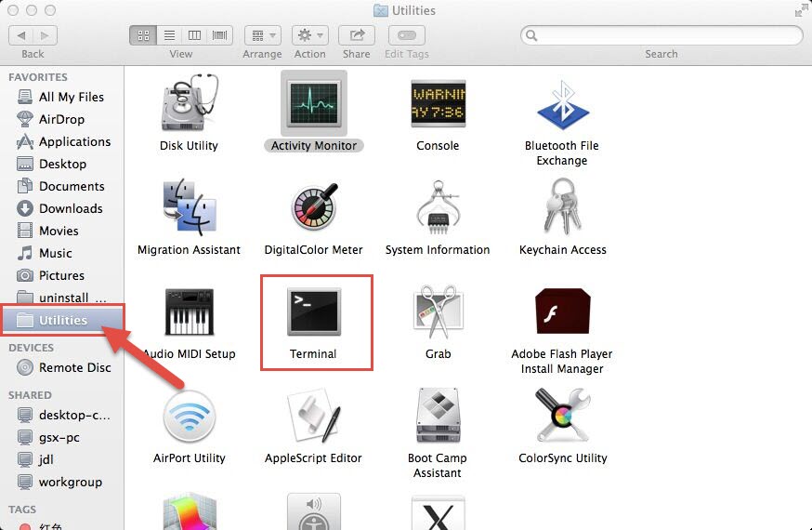Open the Disk Utility app icon

click(x=189, y=102)
